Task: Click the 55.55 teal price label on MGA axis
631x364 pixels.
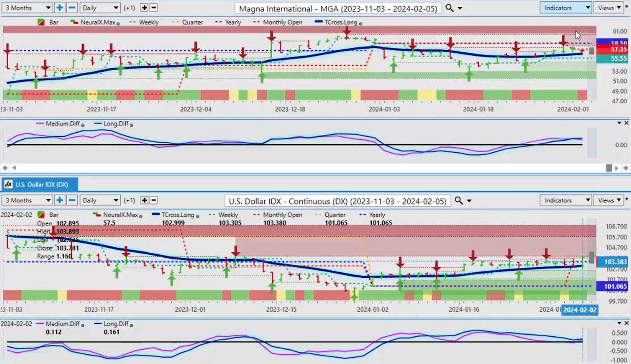Action: [x=612, y=59]
